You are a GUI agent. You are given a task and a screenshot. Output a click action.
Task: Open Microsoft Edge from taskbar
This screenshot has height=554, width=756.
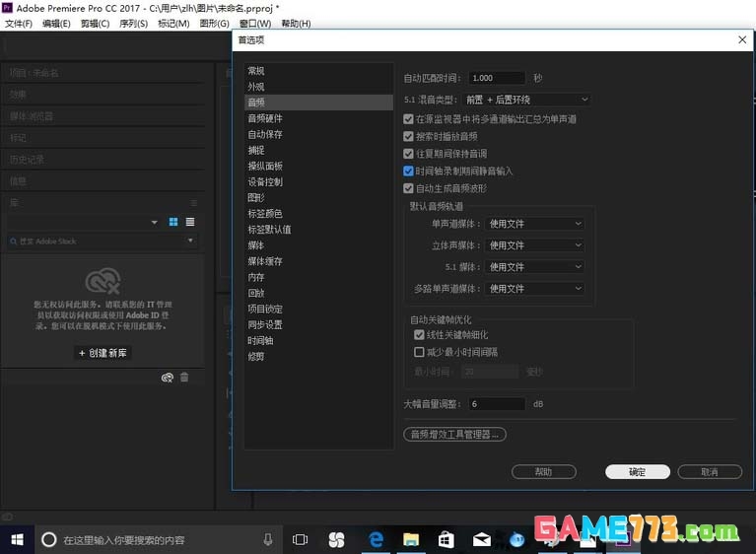[376, 539]
